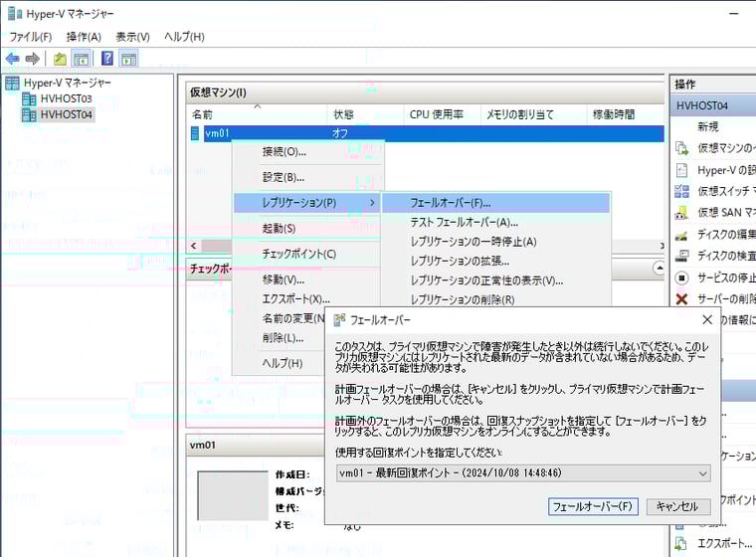Select the Hyper-V マネージャー root node
The height and width of the screenshot is (557, 756).
[68, 83]
